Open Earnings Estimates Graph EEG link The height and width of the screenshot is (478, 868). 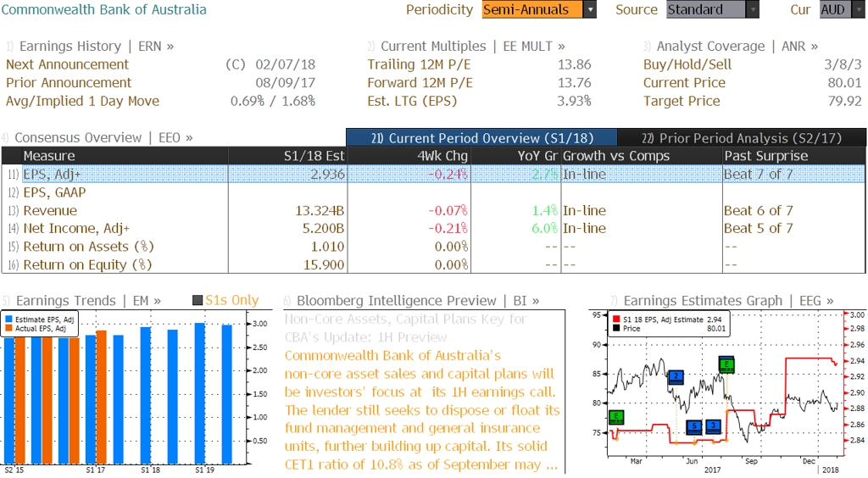(x=728, y=300)
